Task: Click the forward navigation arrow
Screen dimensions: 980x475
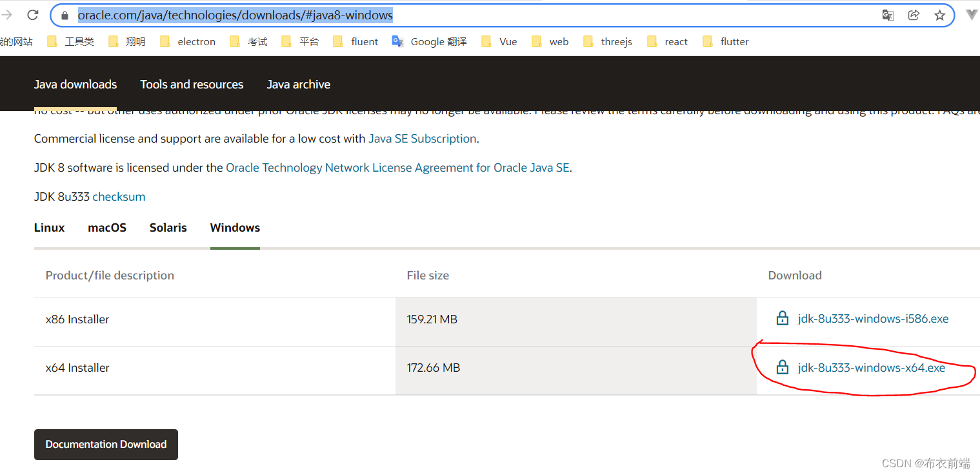Action: click(x=7, y=15)
